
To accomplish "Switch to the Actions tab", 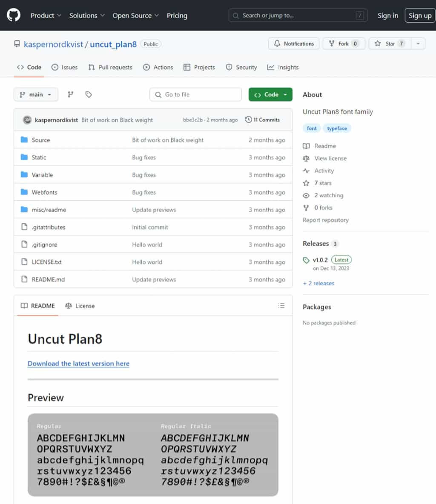I will point(158,67).
